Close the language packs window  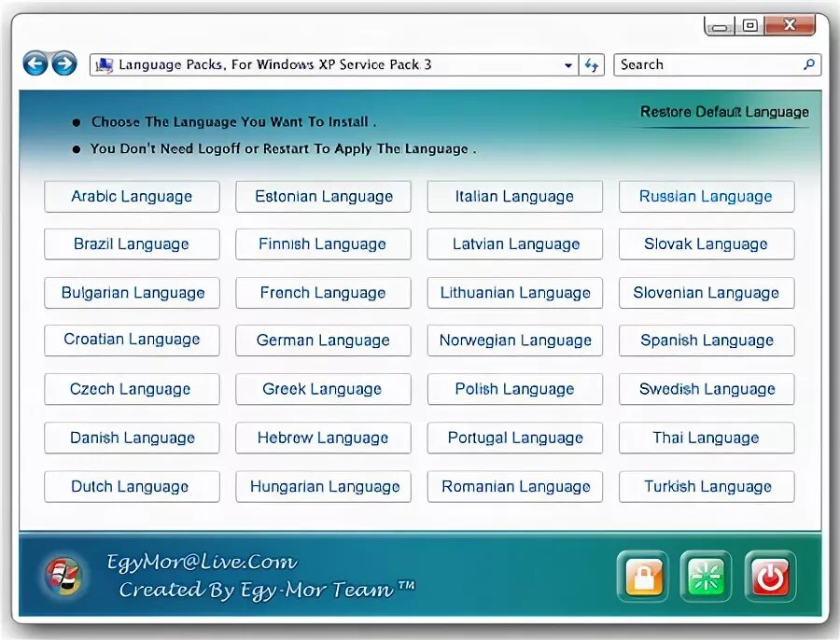tap(790, 24)
